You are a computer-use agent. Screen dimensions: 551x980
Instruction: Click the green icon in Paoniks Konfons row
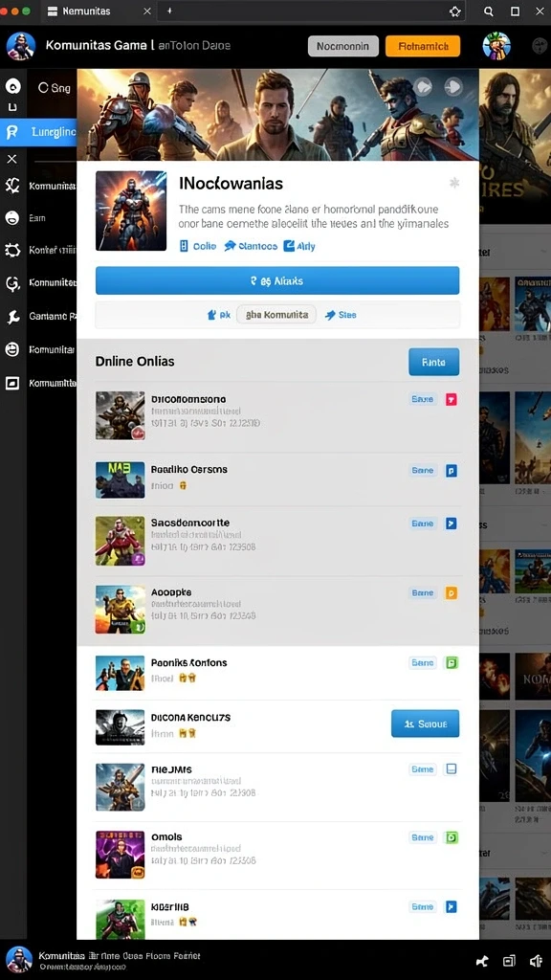452,663
